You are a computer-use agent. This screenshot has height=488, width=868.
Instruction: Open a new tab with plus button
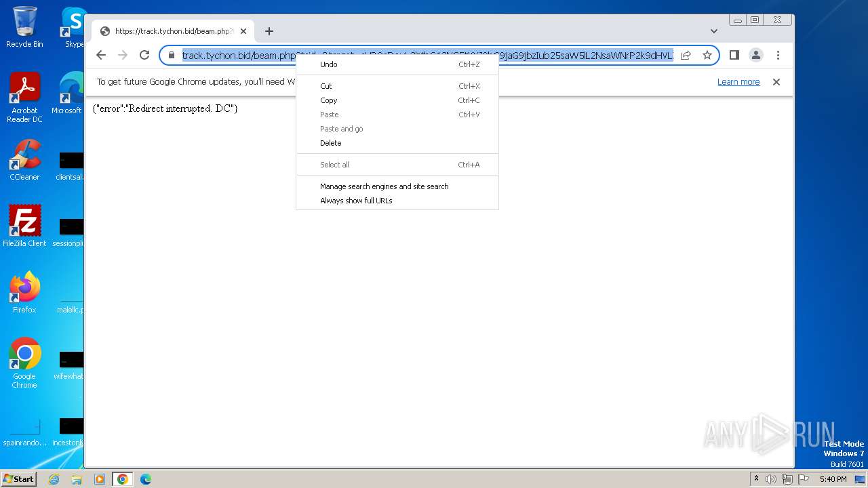269,31
